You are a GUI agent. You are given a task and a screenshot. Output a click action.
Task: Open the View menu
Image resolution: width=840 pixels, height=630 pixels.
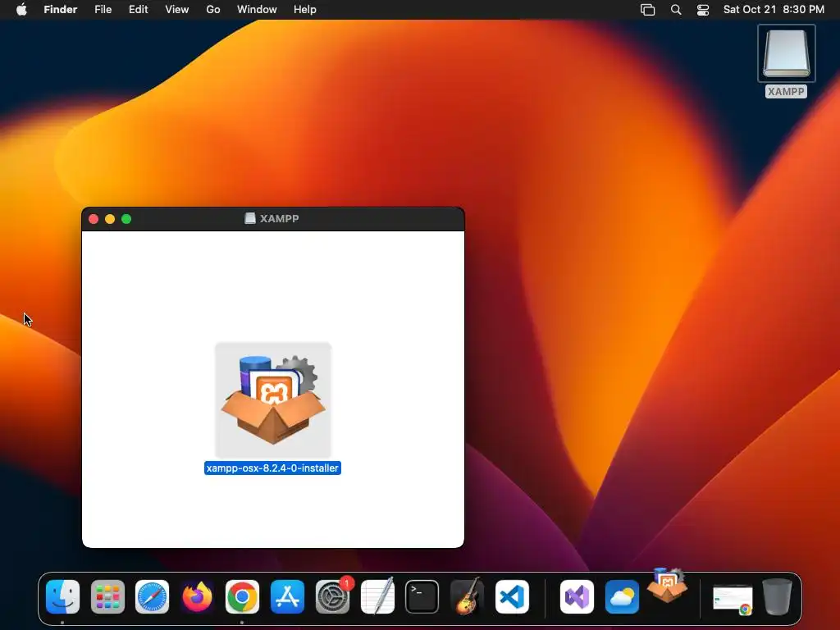coord(177,10)
